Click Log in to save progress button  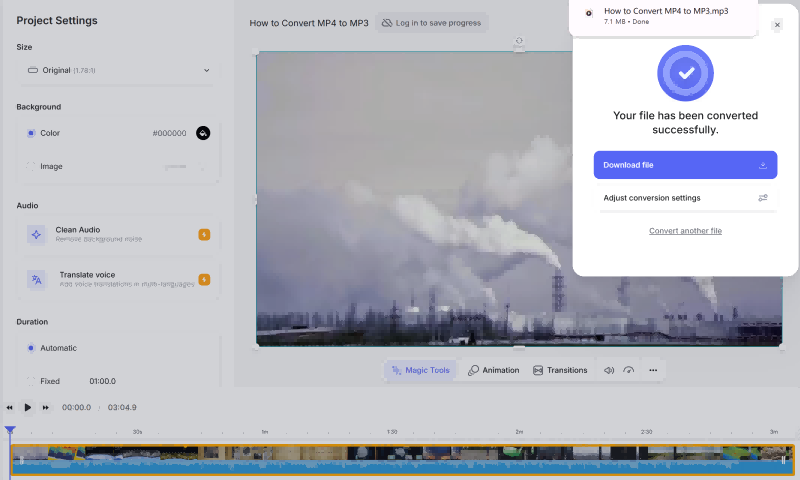432,23
